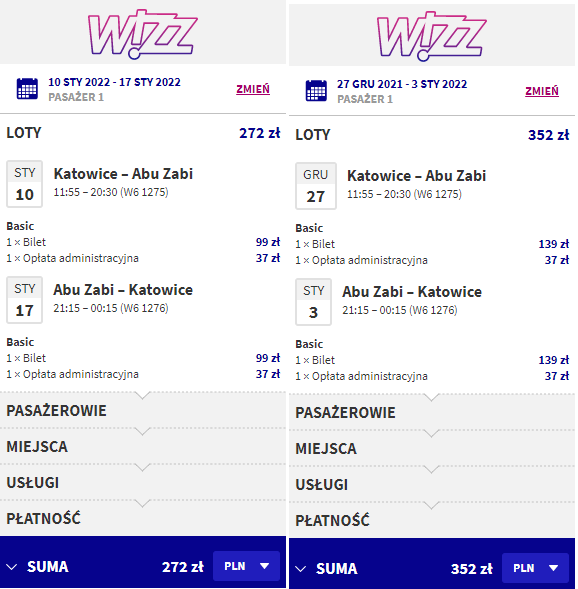Collapse the SUMA 272 zł chevron

12,567
